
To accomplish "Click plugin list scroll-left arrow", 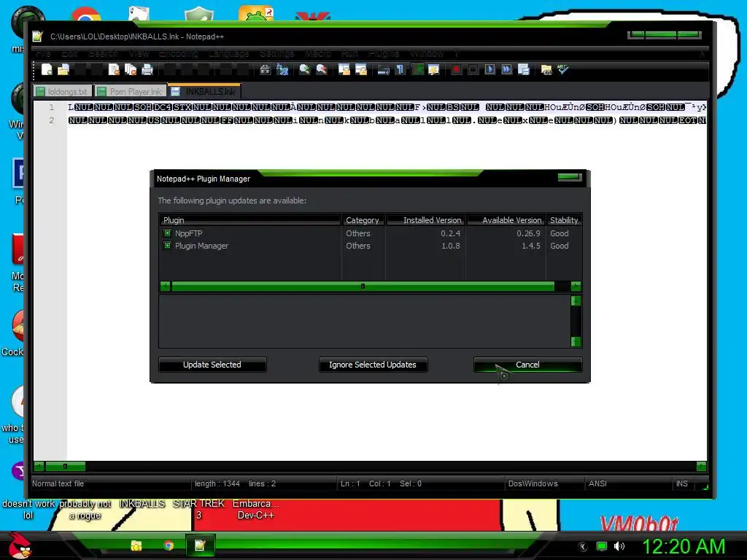I will pos(166,286).
